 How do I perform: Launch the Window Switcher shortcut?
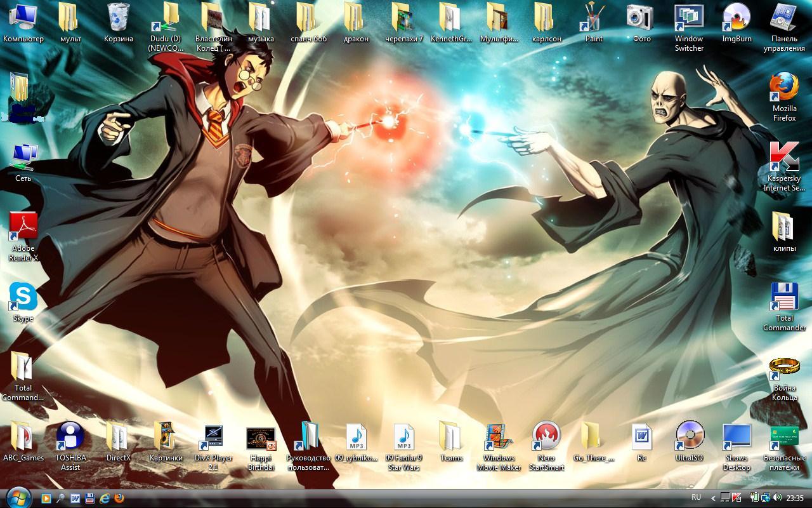[x=689, y=27]
